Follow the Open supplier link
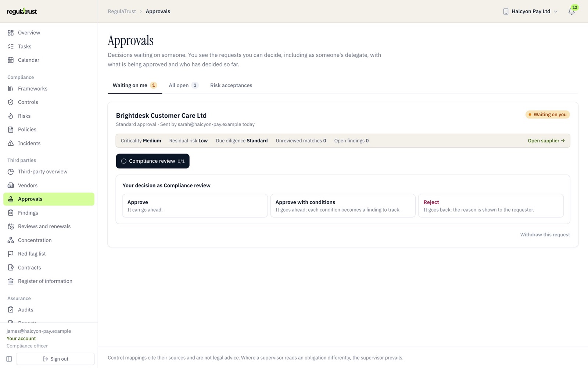The image size is (588, 368). click(546, 141)
